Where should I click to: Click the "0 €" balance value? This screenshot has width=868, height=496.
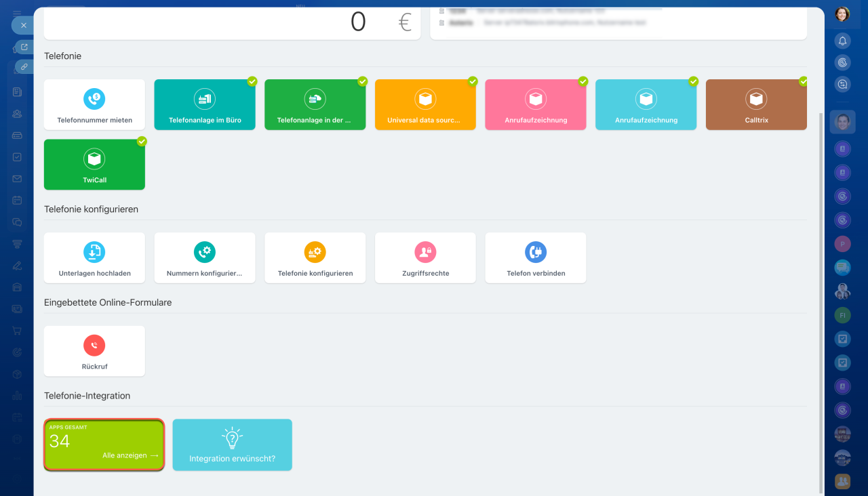[x=381, y=23]
